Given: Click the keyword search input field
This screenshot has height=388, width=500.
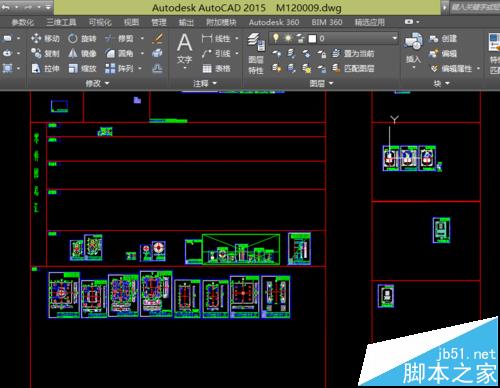Looking at the screenshot, I should tap(475, 7).
